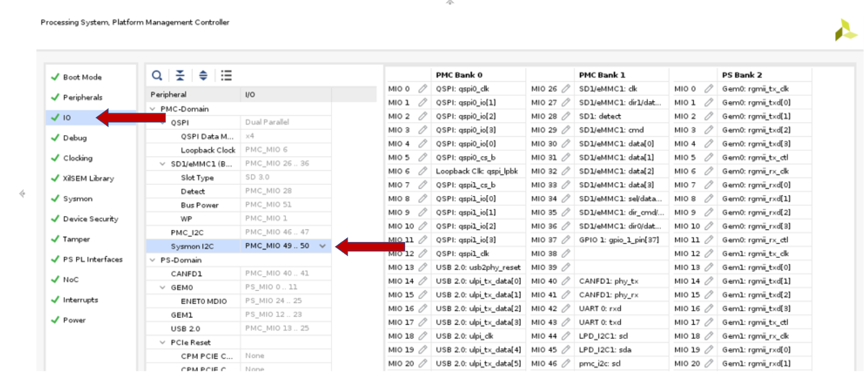Switch to PS PL Interfaces page

[93, 259]
